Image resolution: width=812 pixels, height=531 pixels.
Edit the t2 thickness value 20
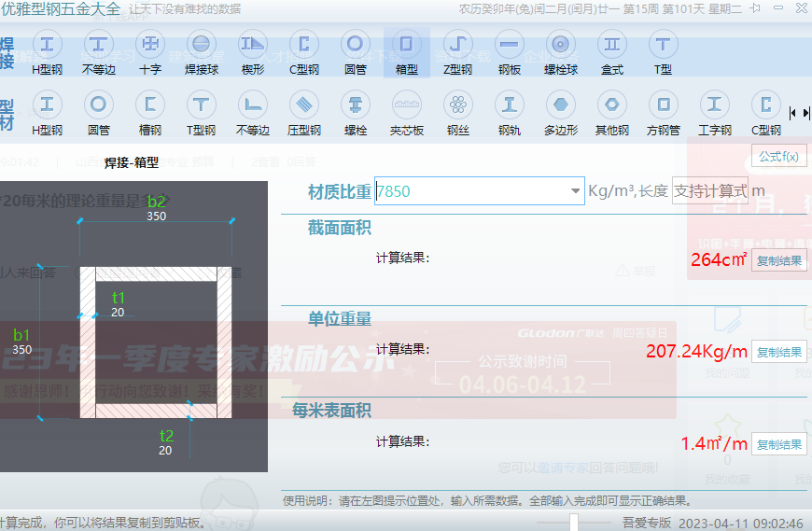pyautogui.click(x=165, y=451)
